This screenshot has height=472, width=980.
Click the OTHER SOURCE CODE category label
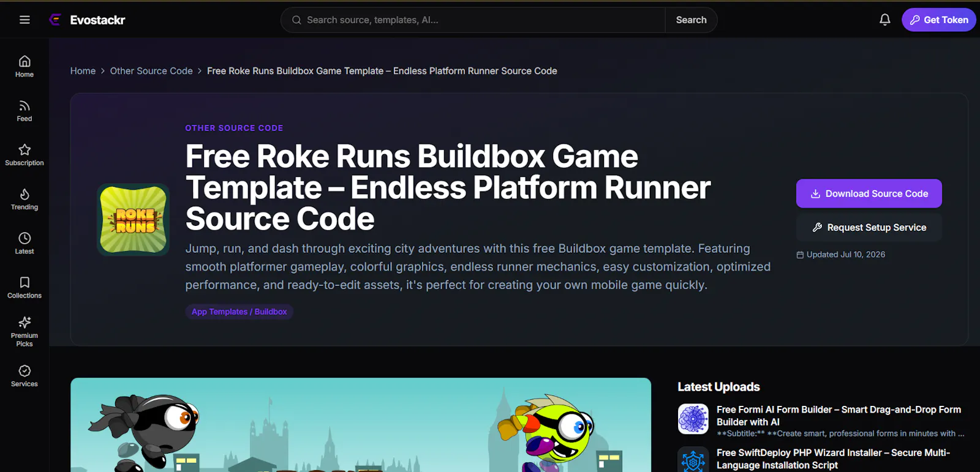(234, 128)
